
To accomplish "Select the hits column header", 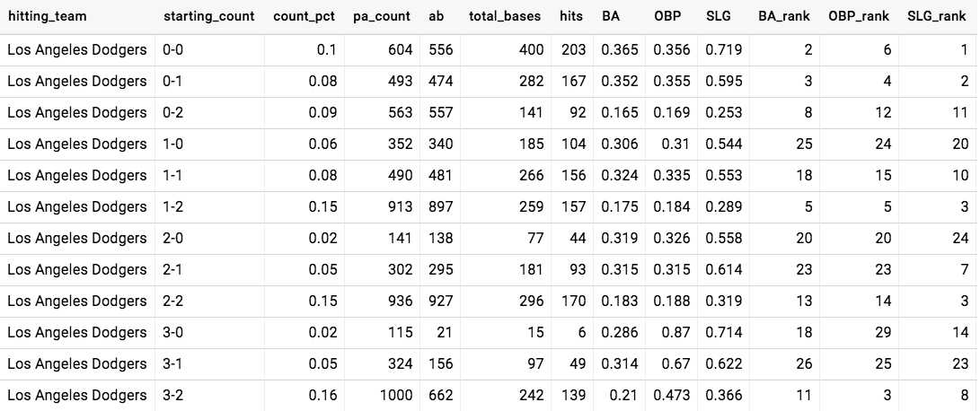I will coord(571,17).
